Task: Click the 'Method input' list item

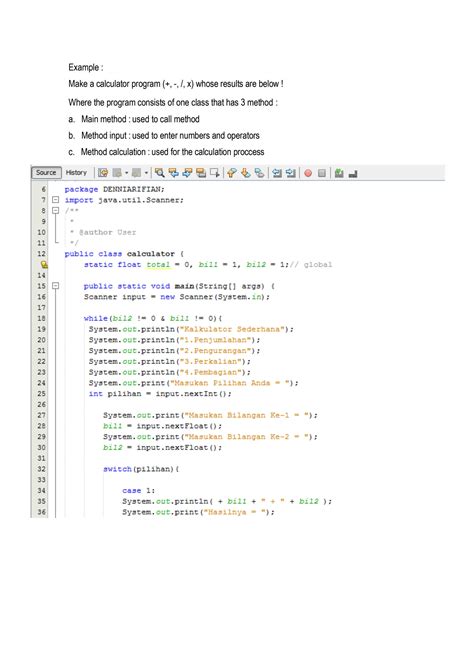Action: (164, 135)
